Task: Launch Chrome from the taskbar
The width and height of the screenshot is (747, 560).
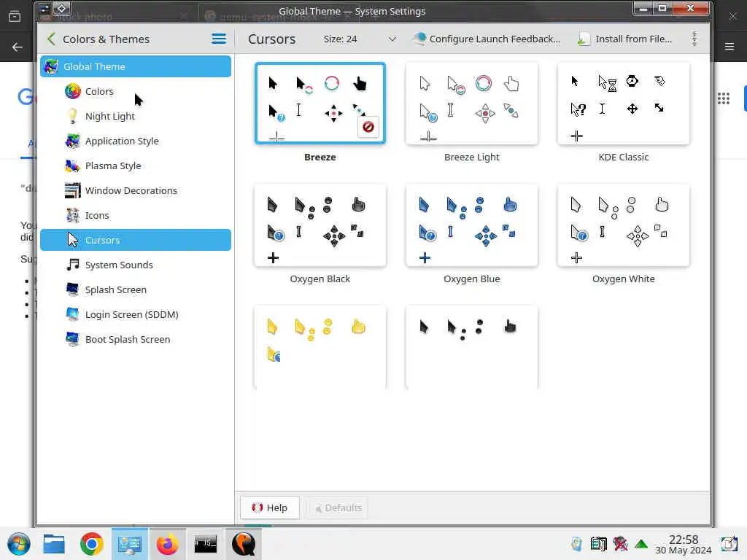Action: click(92, 544)
